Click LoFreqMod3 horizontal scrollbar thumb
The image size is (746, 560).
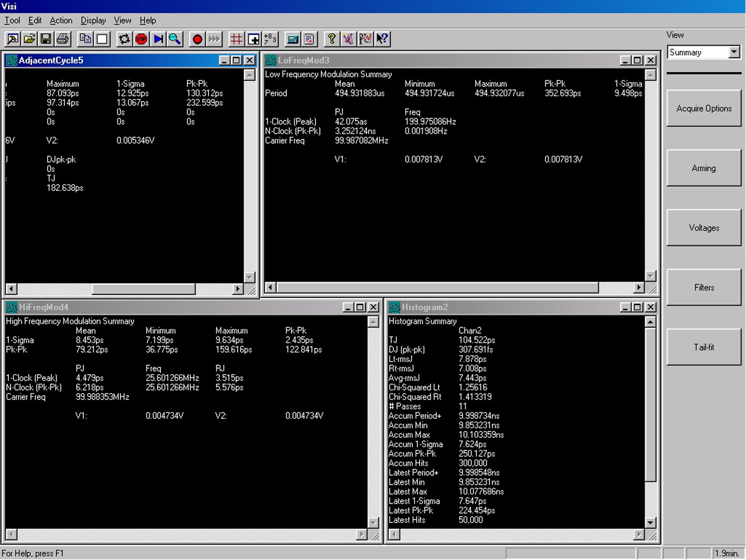click(438, 288)
